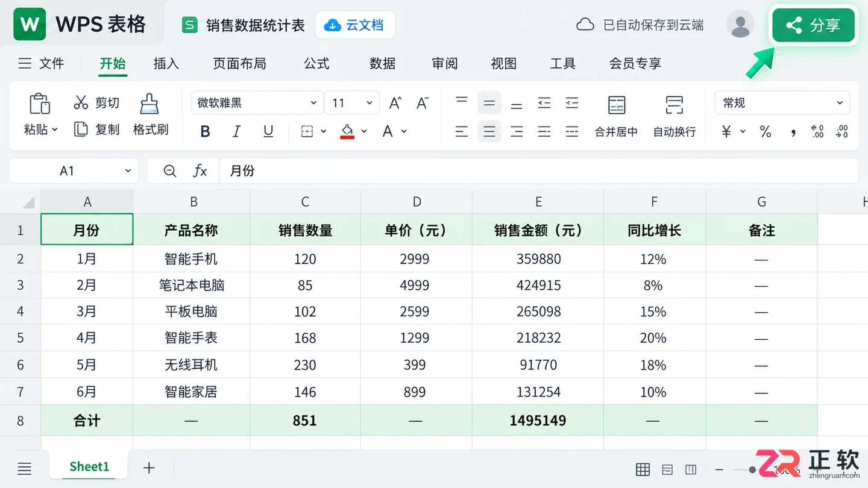Click the fx insert function icon

(200, 171)
